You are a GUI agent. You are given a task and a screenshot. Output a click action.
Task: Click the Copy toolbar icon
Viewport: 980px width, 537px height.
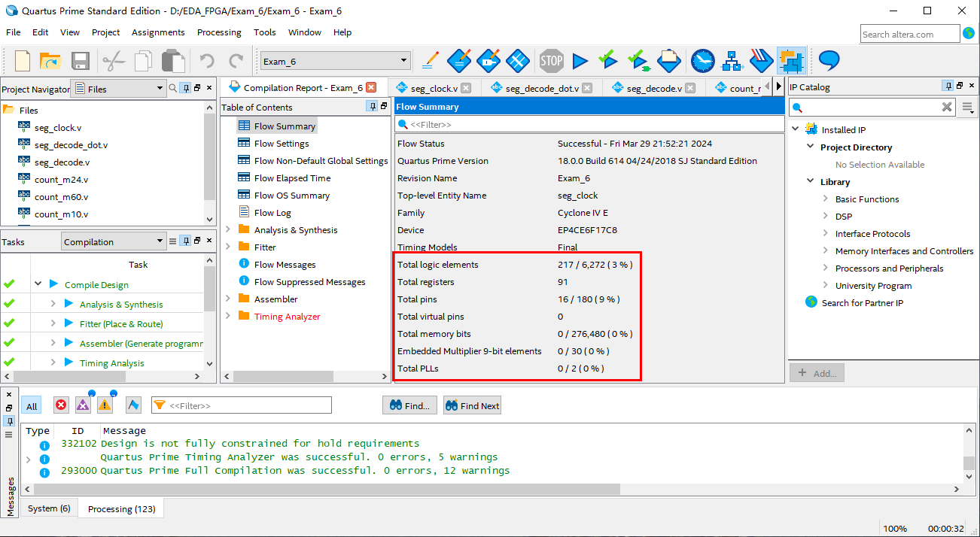click(143, 61)
